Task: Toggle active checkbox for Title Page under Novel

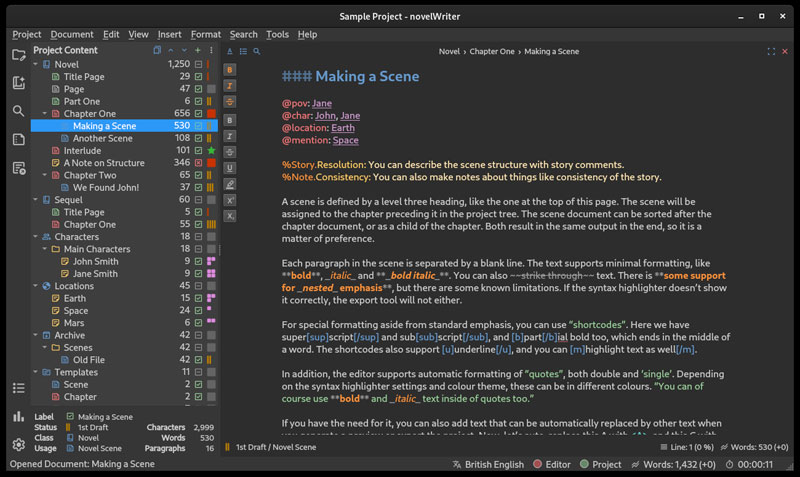Action: 198,77
